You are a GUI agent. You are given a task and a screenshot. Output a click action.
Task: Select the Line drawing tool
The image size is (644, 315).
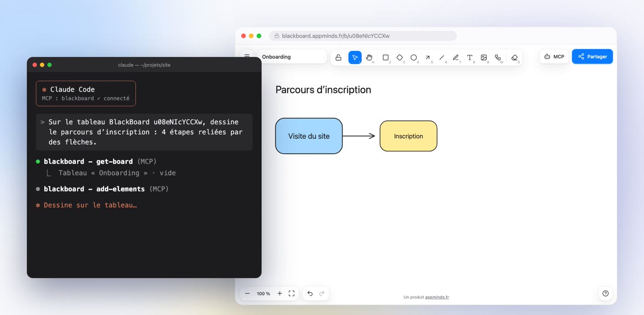[442, 57]
